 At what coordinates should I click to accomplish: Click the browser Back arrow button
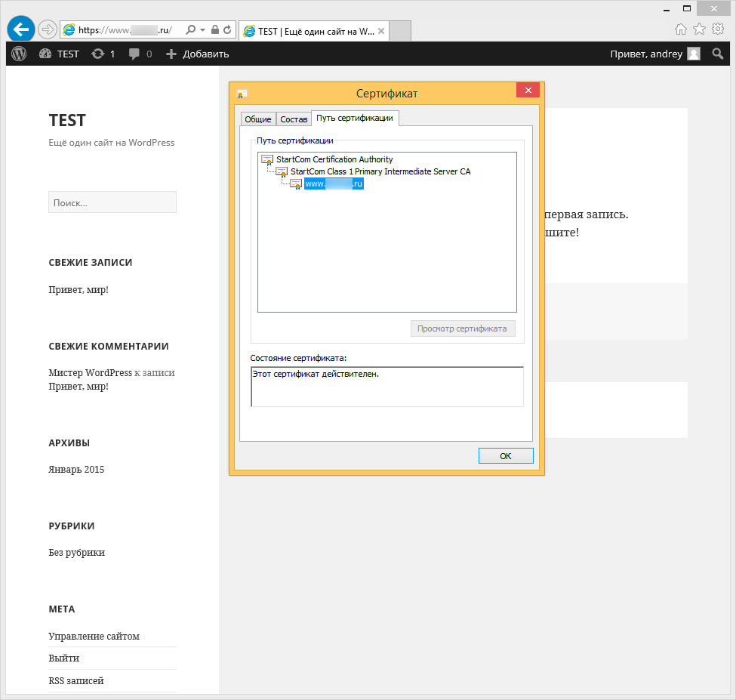pyautogui.click(x=20, y=29)
